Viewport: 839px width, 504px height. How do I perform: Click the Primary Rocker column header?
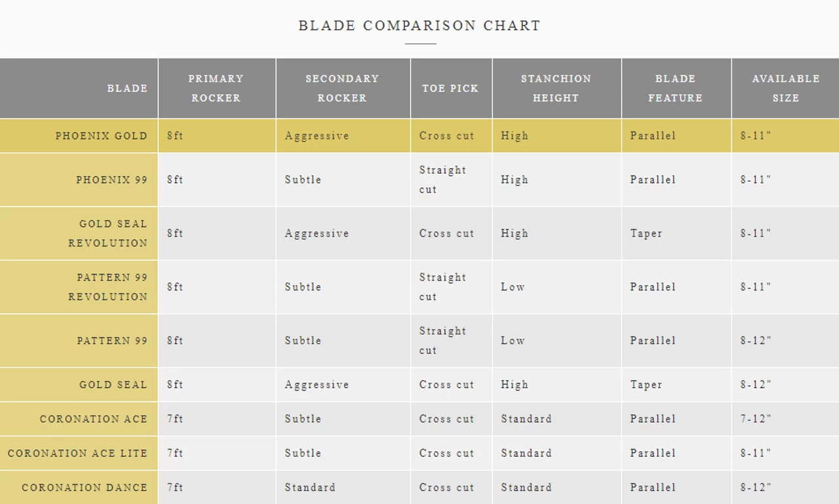216,88
